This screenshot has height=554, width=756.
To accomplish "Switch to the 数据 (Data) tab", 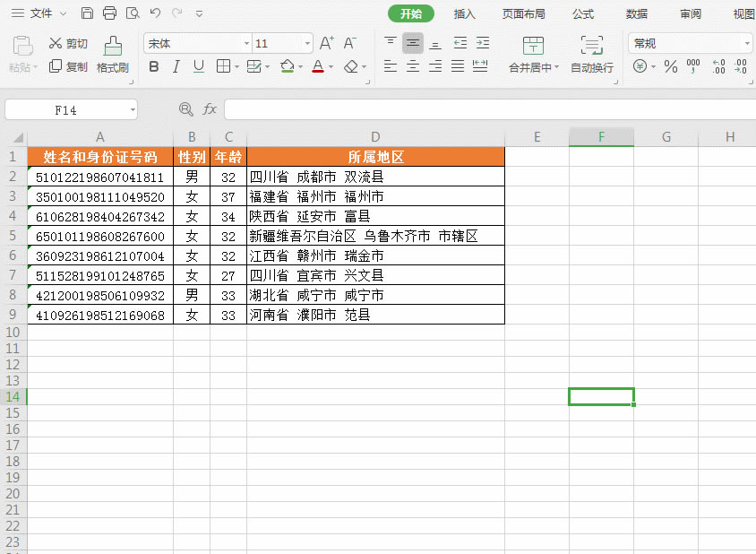I will click(637, 14).
